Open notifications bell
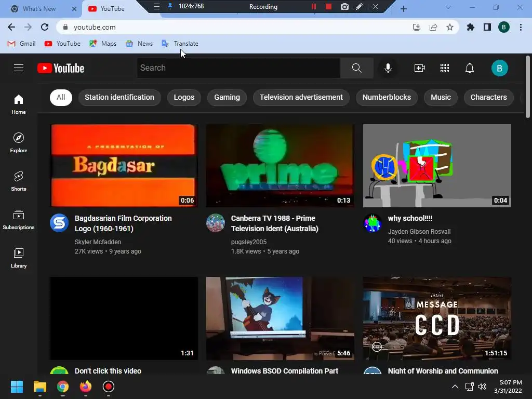 click(470, 68)
